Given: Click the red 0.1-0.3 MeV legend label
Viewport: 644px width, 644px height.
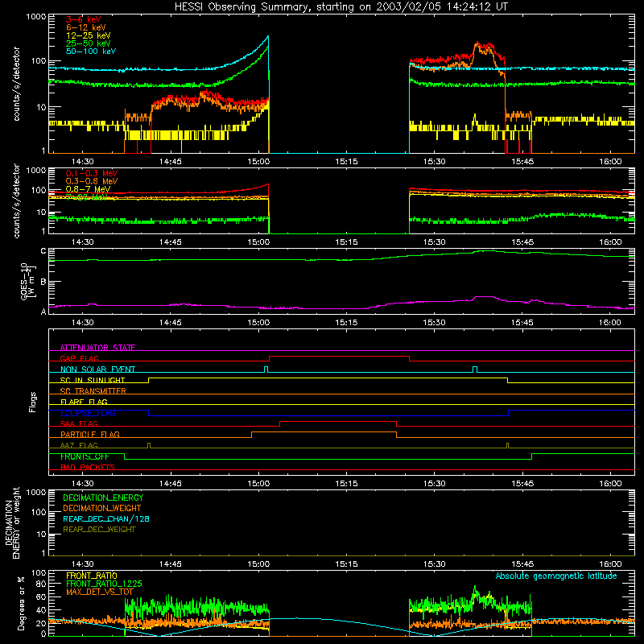Looking at the screenshot, I should click(x=92, y=173).
